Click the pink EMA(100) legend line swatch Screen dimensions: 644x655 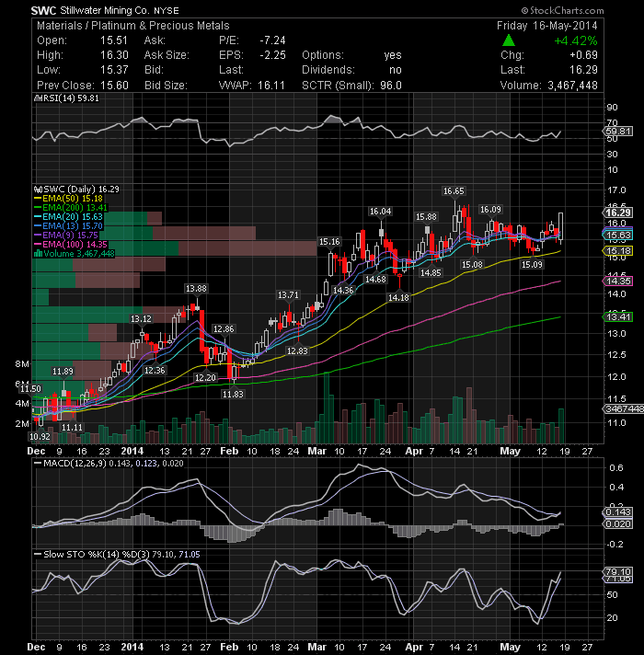38,245
